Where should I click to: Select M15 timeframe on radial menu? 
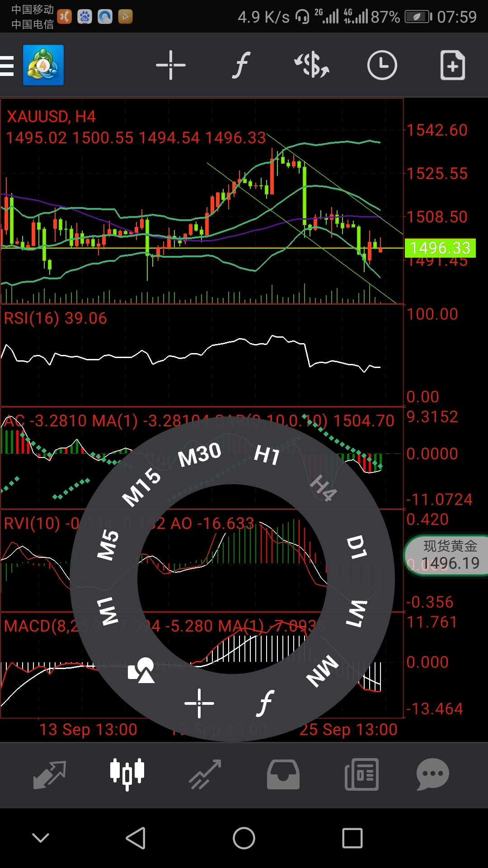[141, 487]
